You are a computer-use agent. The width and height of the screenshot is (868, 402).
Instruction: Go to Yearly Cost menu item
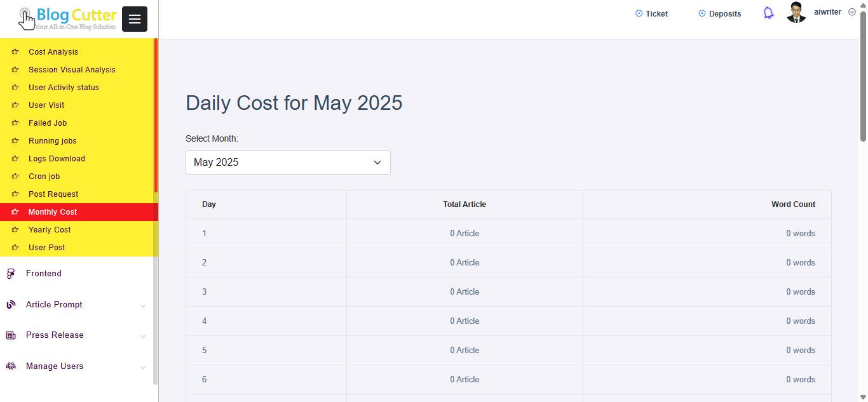[x=50, y=230]
